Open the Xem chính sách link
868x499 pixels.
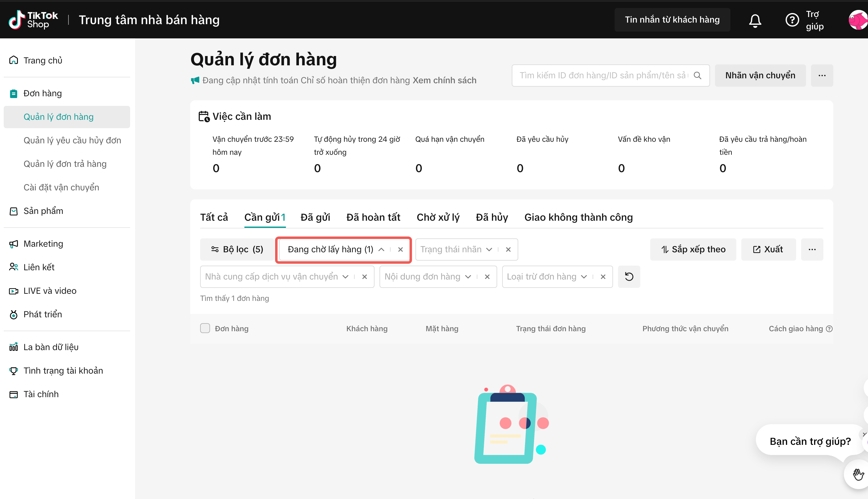pyautogui.click(x=444, y=80)
